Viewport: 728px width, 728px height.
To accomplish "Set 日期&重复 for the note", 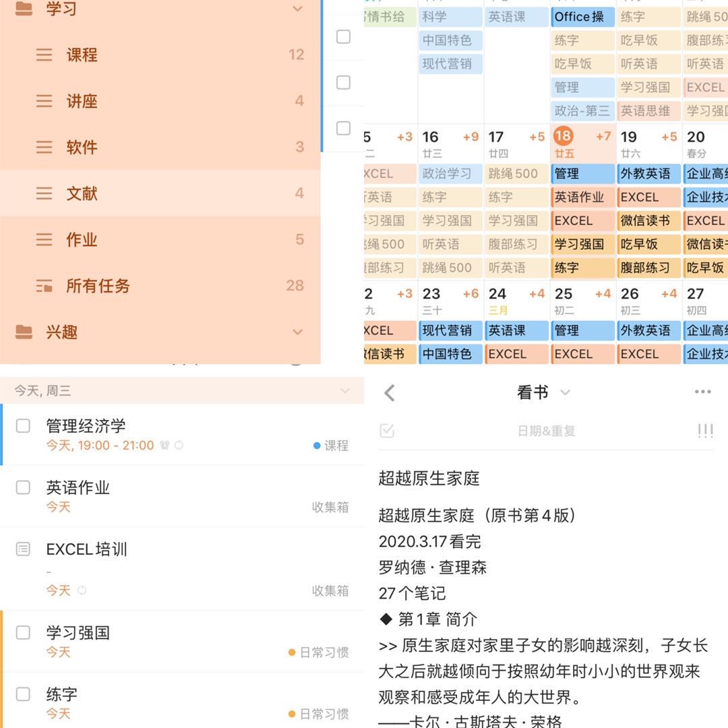I will pos(546,431).
